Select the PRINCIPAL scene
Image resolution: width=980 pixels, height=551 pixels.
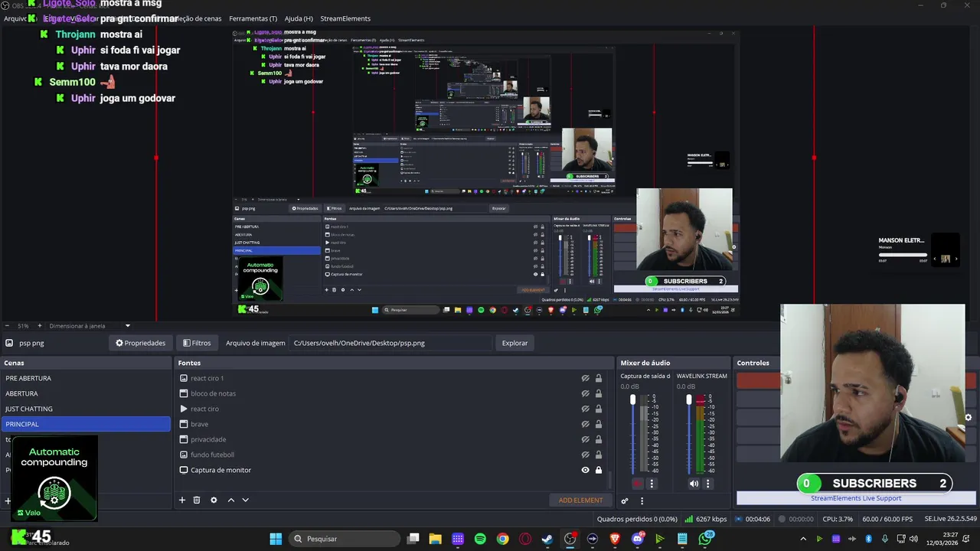point(86,424)
